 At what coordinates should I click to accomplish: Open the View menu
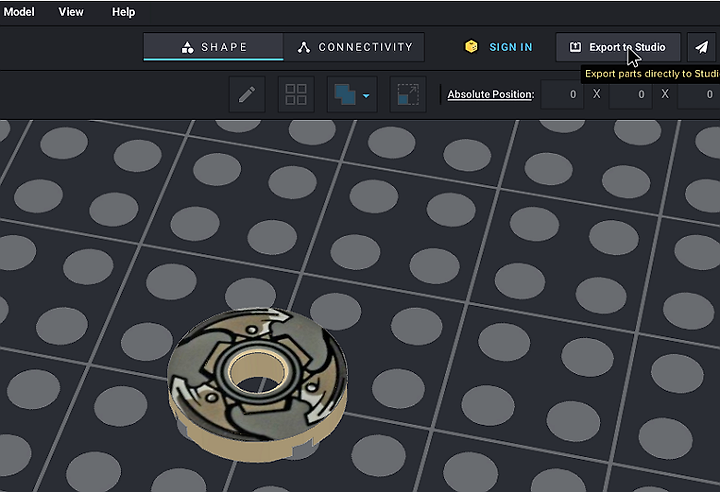(71, 12)
